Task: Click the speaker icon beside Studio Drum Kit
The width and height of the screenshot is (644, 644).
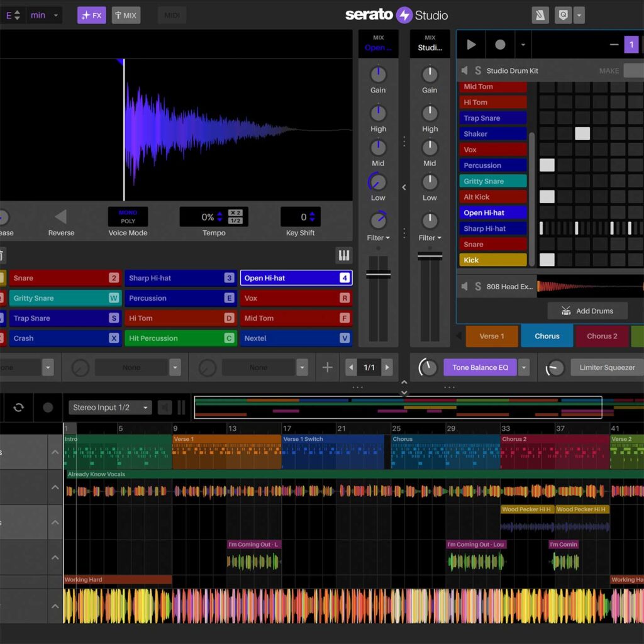Action: [465, 70]
